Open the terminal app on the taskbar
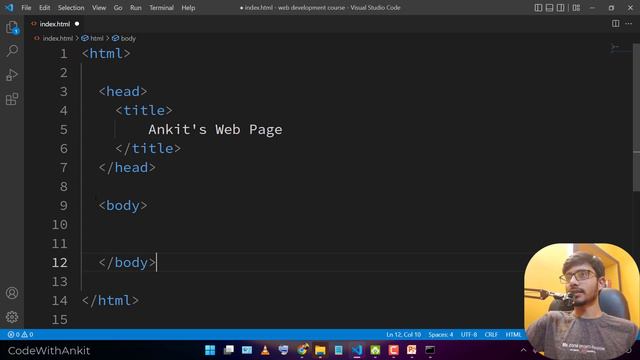 coord(430,350)
